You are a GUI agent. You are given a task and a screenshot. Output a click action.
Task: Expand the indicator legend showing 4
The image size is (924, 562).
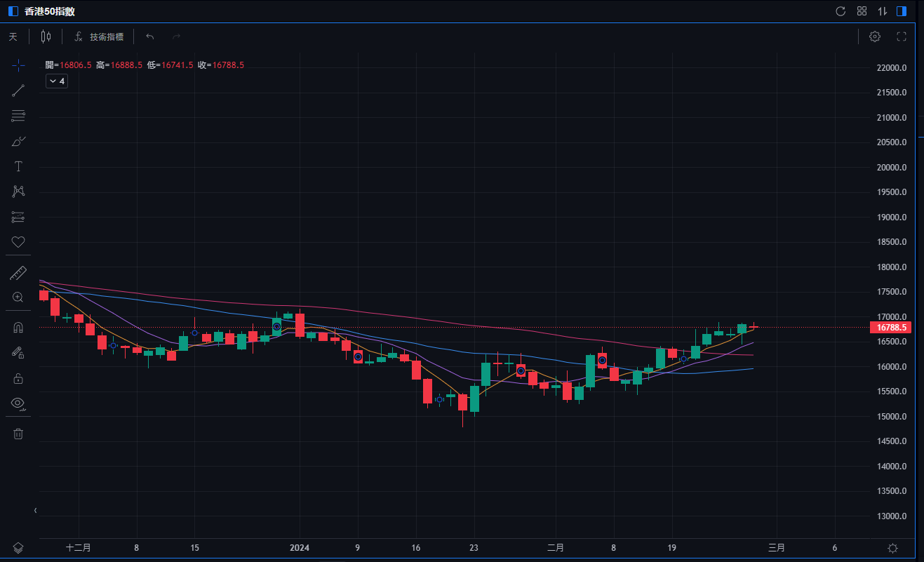click(57, 81)
